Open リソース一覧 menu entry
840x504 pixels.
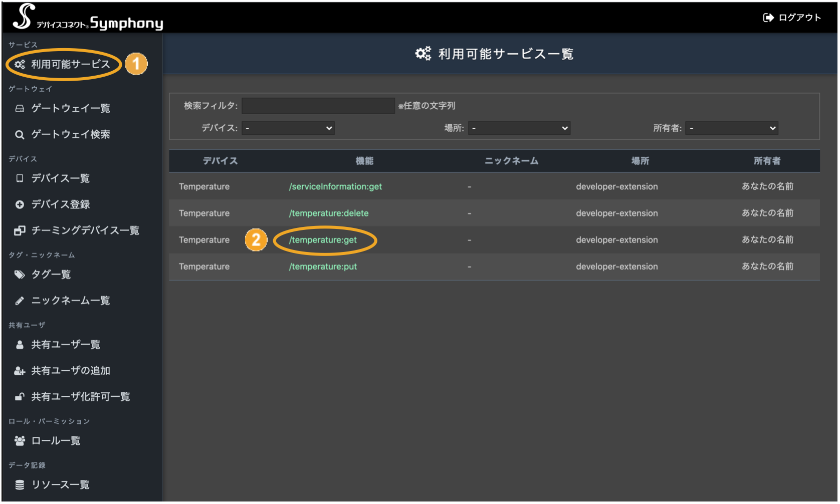61,485
